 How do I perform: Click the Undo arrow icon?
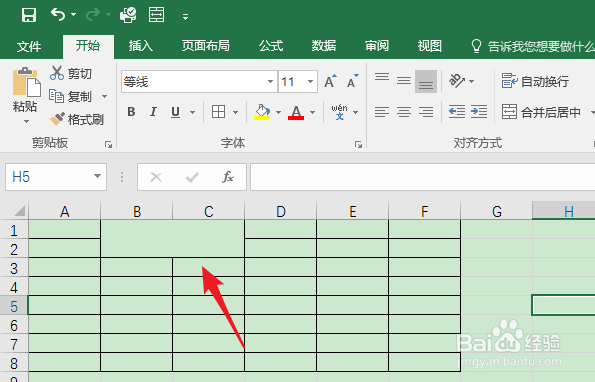(58, 15)
